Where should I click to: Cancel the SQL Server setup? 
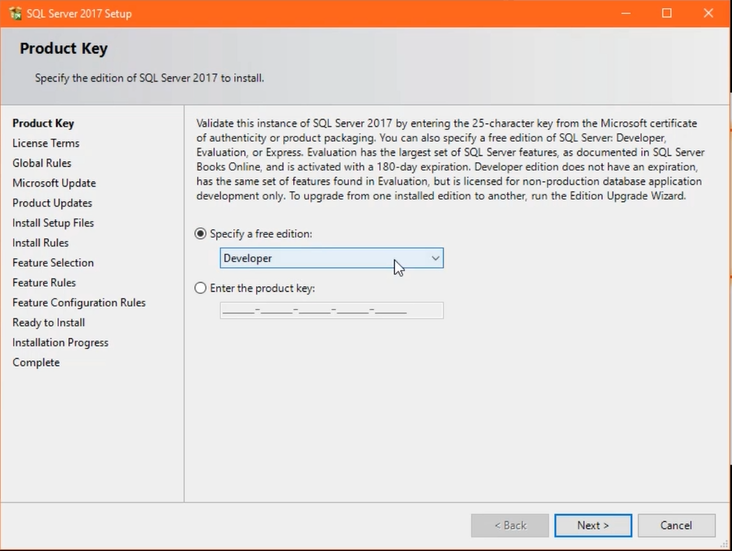pos(676,525)
